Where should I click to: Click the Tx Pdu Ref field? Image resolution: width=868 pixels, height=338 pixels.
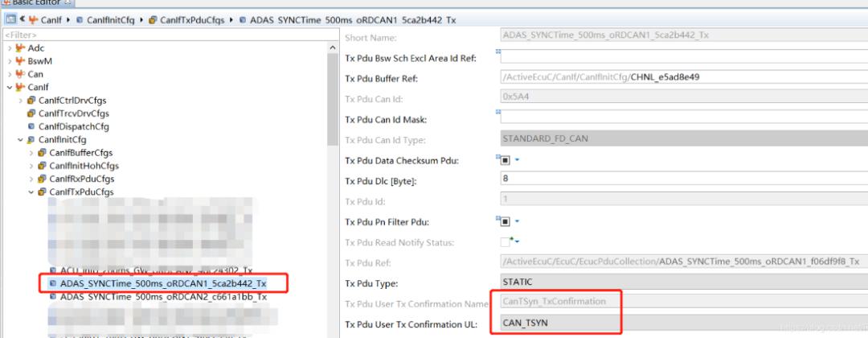pyautogui.click(x=684, y=261)
